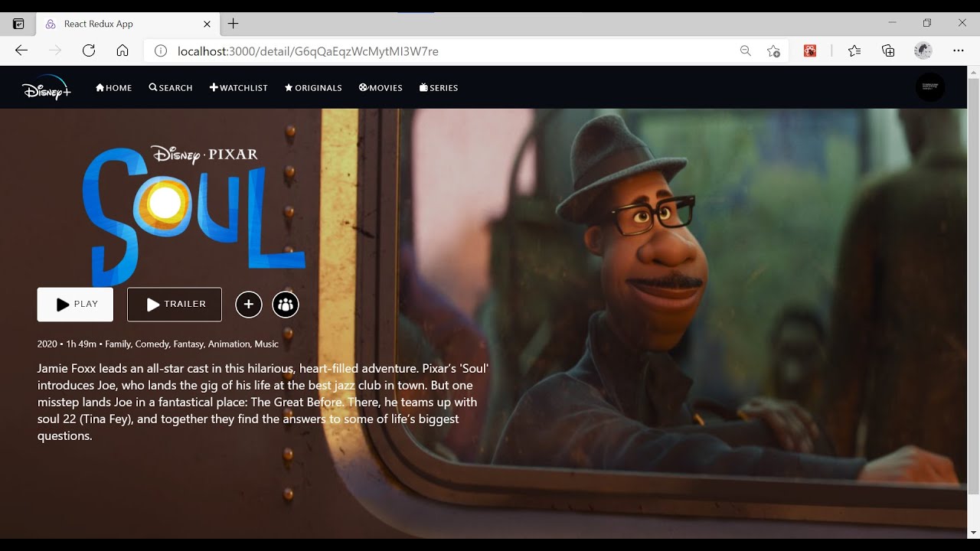980x551 pixels.
Task: Select the React Redux App tab
Action: (127, 24)
